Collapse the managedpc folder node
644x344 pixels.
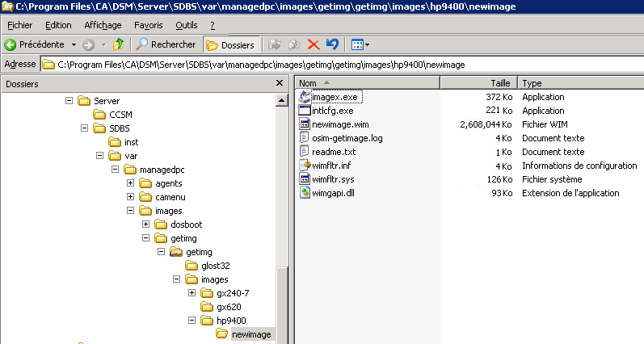coord(115,170)
